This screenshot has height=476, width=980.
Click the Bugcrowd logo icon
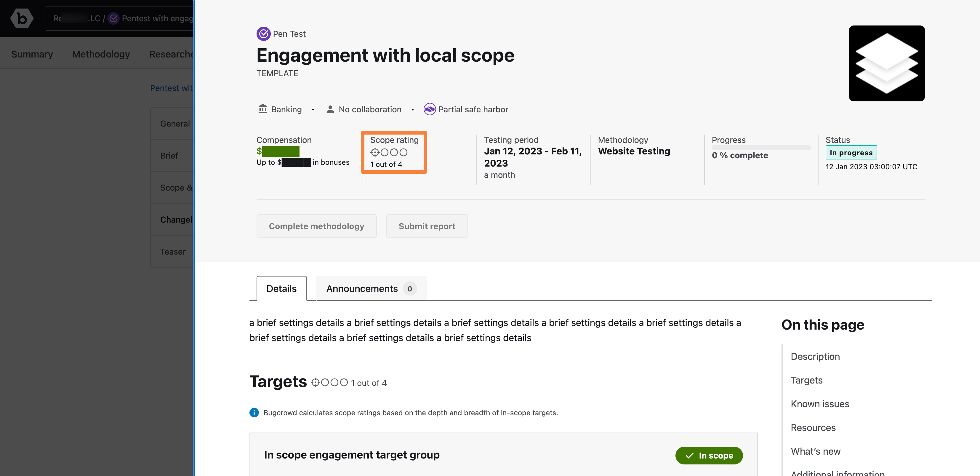click(22, 18)
